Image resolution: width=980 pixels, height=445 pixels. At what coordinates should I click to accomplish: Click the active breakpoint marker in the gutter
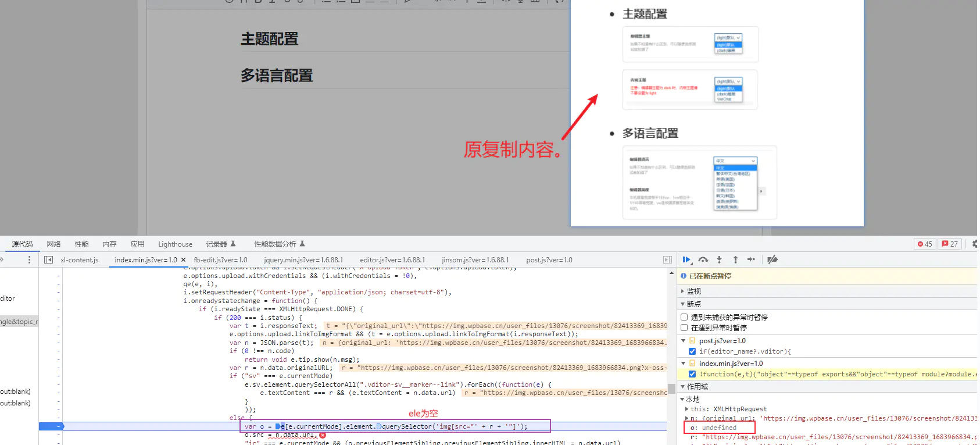tap(51, 426)
